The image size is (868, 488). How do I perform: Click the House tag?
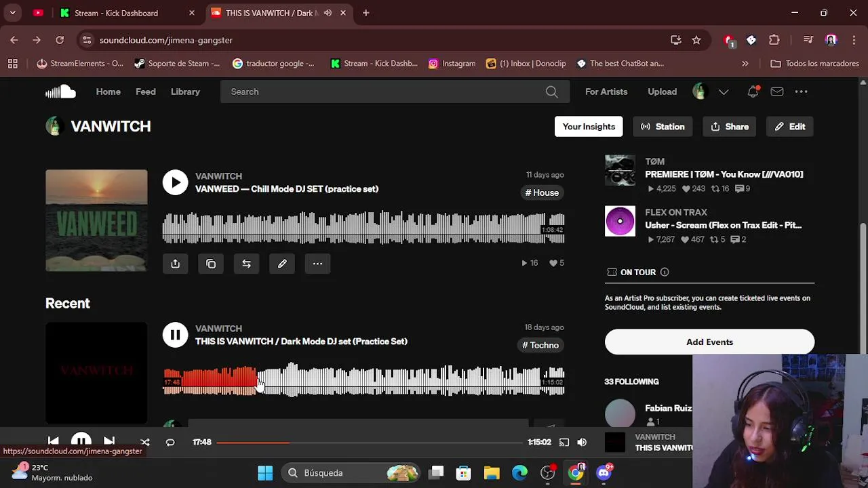point(542,192)
